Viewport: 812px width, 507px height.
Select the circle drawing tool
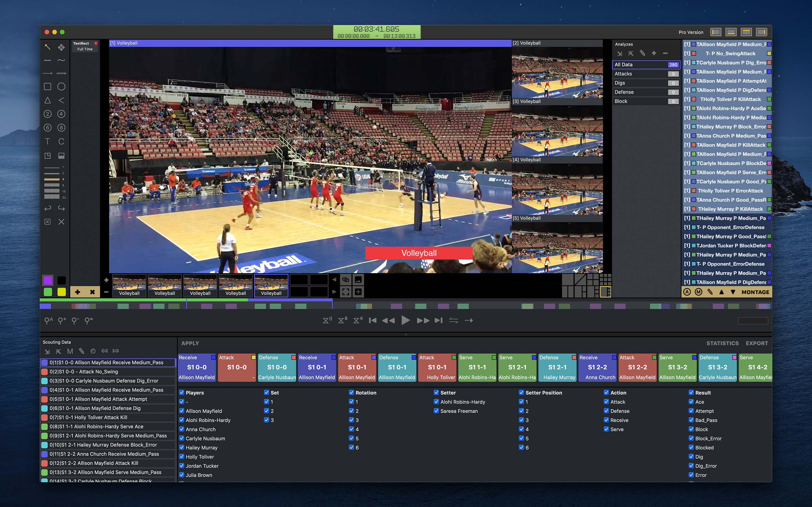pos(61,86)
